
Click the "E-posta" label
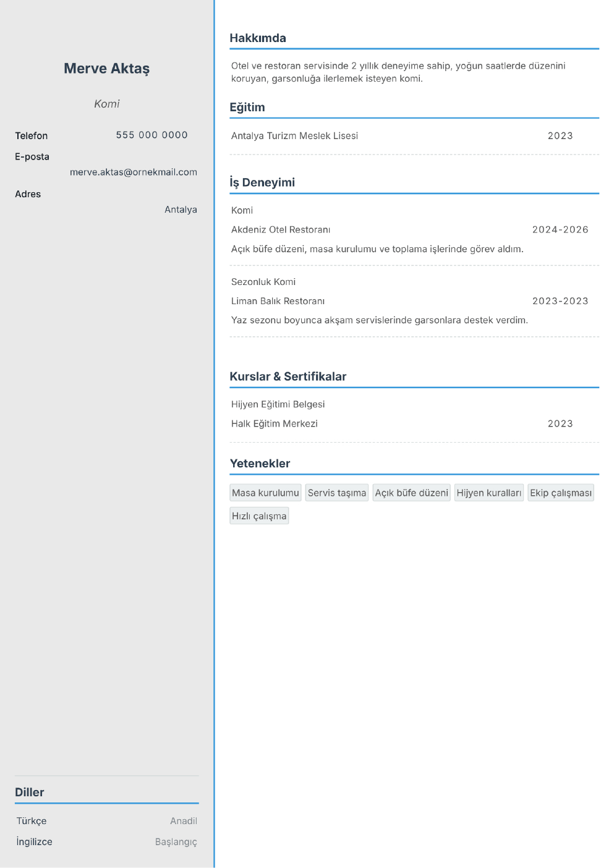pos(32,157)
